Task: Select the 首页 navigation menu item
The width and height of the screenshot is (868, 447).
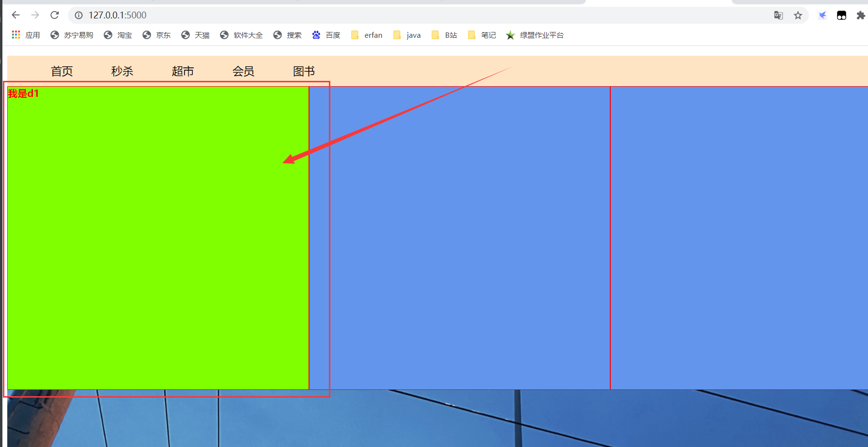Action: [62, 71]
